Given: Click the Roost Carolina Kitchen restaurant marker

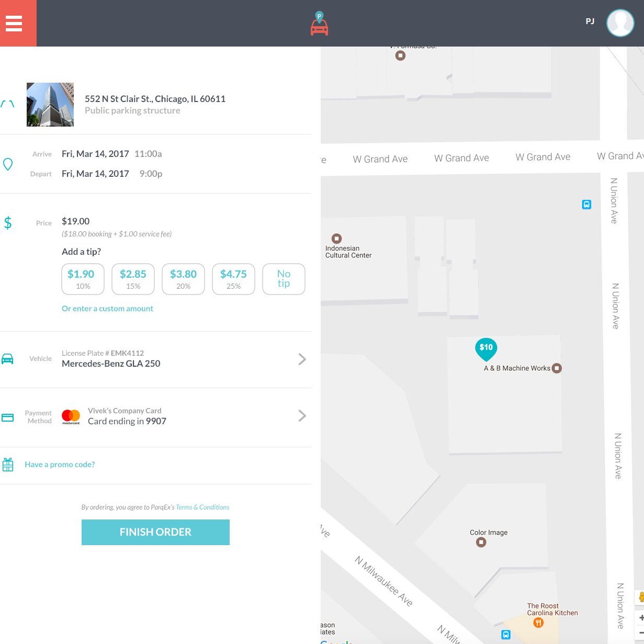Looking at the screenshot, I should pos(538,623).
